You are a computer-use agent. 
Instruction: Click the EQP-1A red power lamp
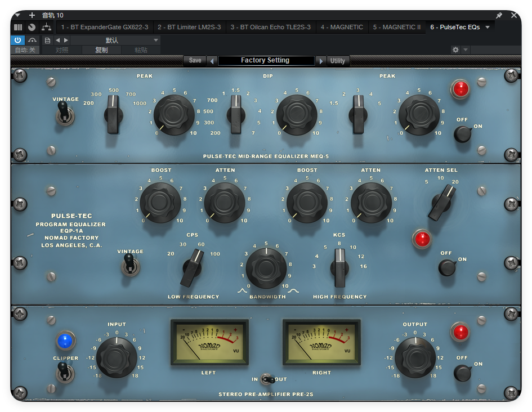(x=422, y=239)
